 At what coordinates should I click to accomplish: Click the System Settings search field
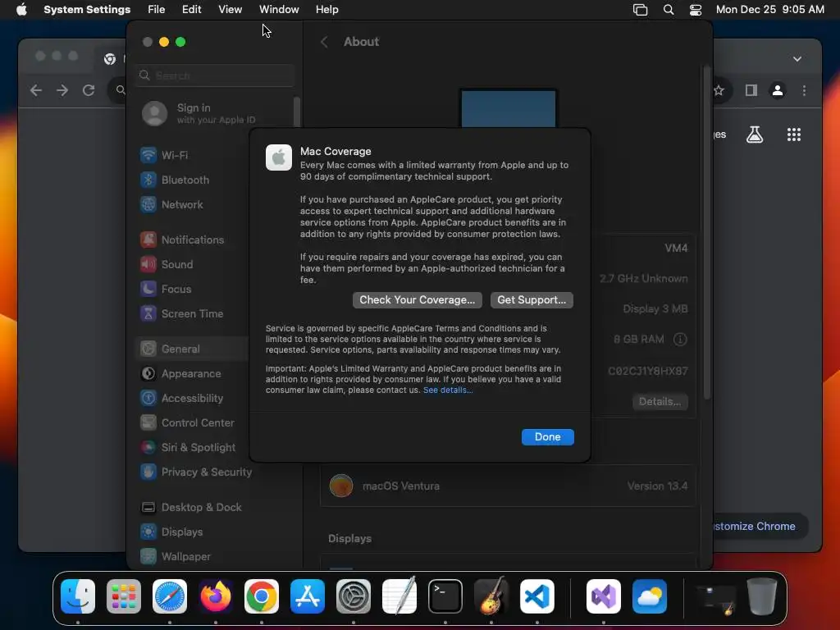(x=216, y=75)
